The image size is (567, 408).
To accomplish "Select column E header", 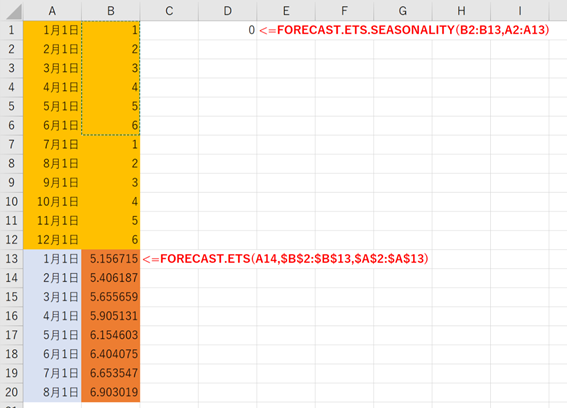I will pyautogui.click(x=286, y=11).
